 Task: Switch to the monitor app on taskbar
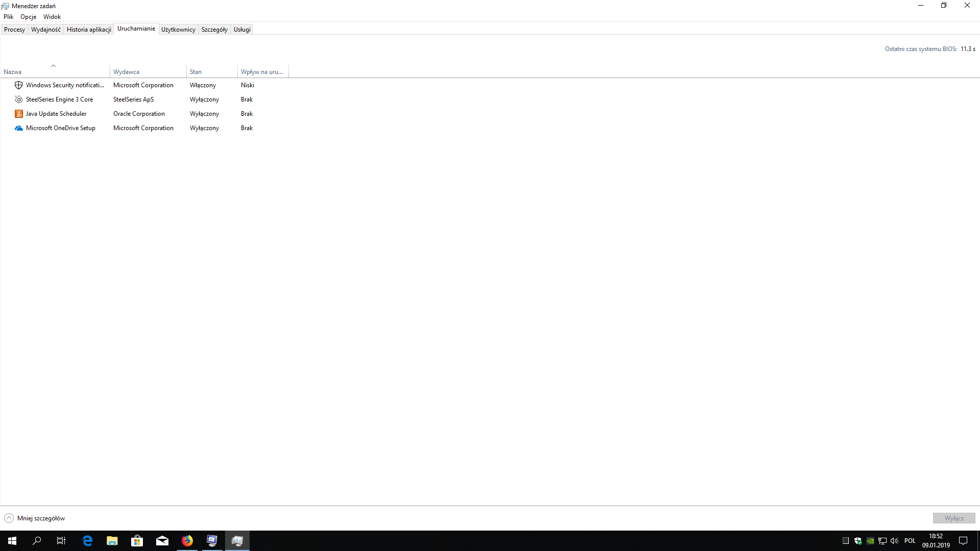coord(212,541)
